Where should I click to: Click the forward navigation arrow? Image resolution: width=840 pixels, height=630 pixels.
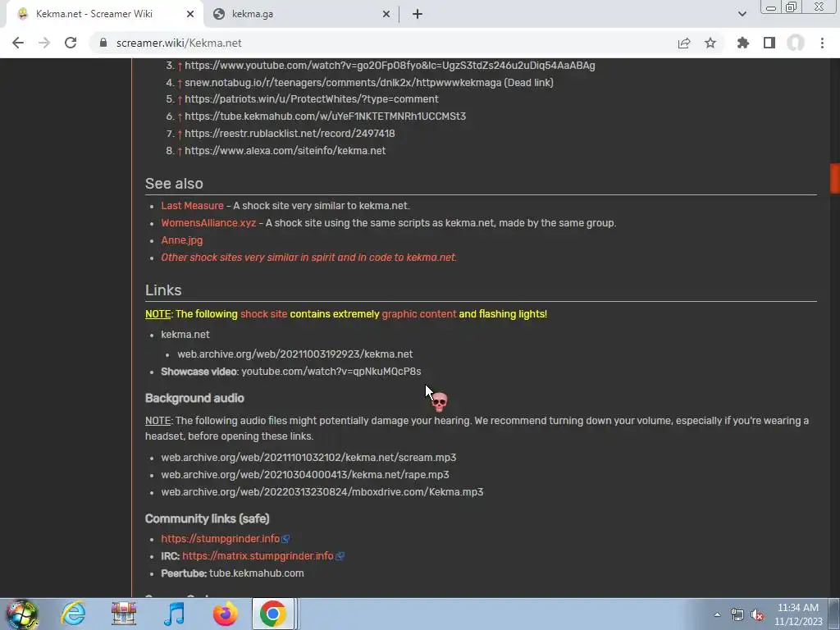[x=44, y=43]
